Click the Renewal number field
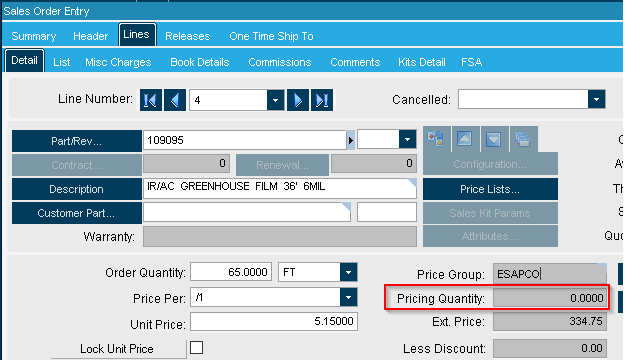Image resolution: width=628 pixels, height=364 pixels. click(374, 163)
